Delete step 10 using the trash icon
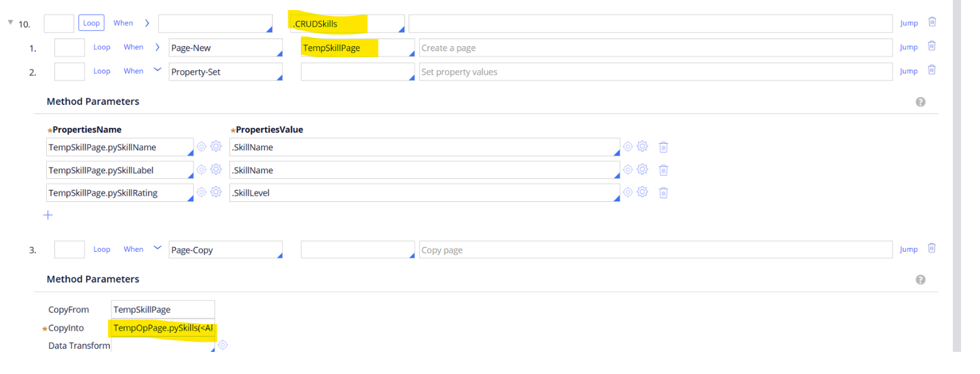 (x=932, y=22)
